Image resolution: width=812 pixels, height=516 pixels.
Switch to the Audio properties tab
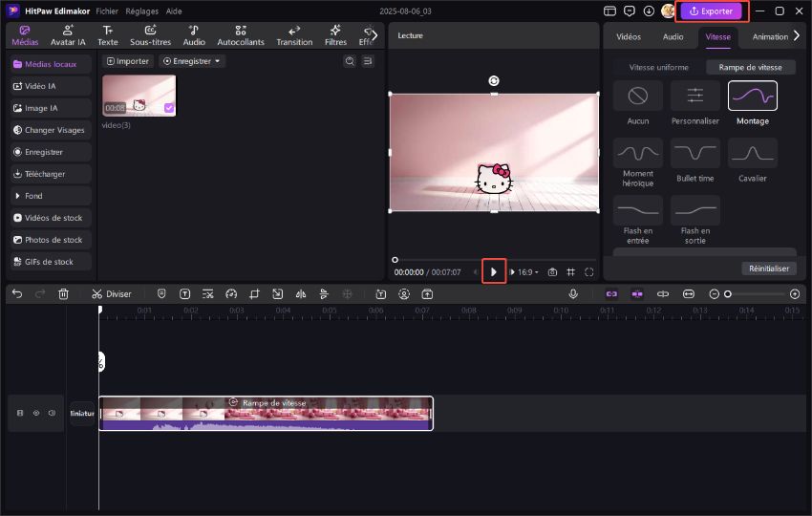coord(673,36)
